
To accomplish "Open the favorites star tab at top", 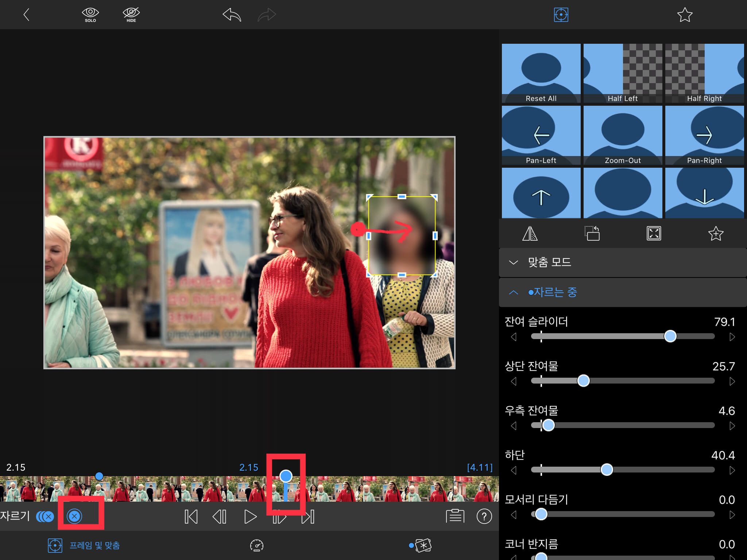I will (685, 15).
